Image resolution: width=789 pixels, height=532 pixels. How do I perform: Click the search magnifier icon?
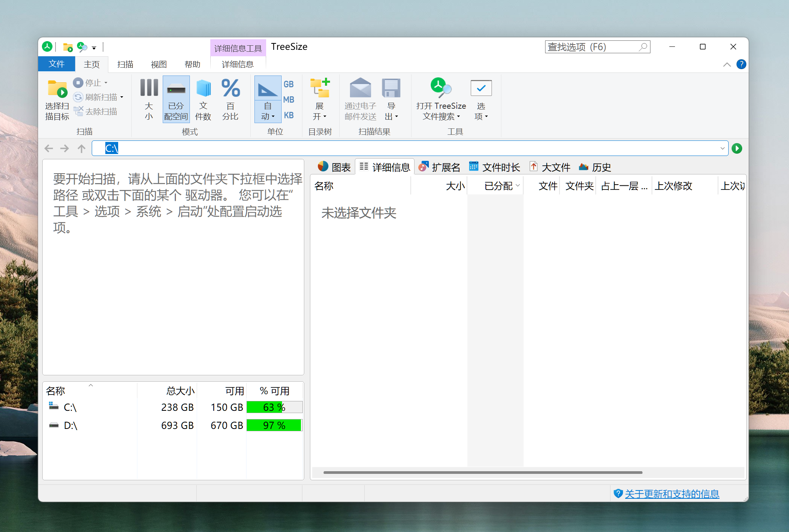(643, 47)
